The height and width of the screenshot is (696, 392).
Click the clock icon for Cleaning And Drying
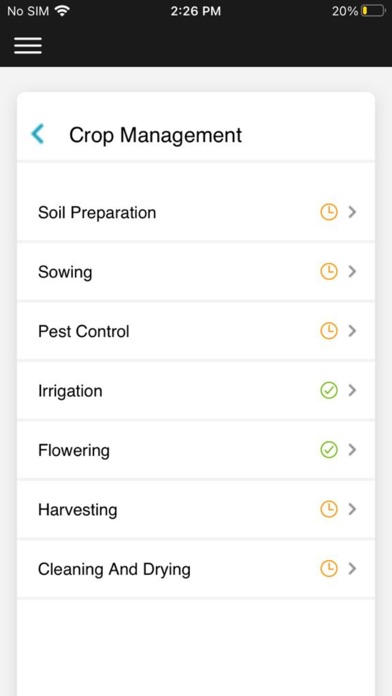[x=329, y=569]
